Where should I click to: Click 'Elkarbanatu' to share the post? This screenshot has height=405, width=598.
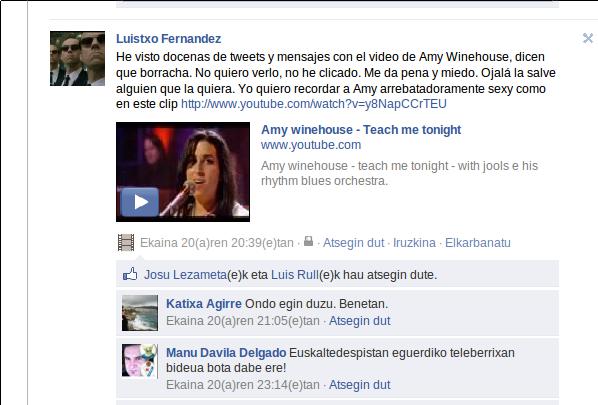coord(477,243)
